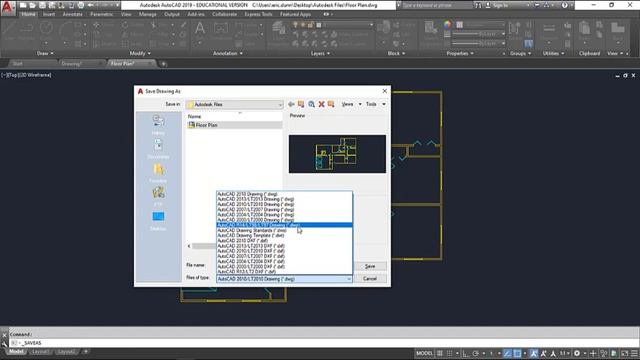The height and width of the screenshot is (360, 640).
Task: Select the Polyline tool in the Draw panel
Action: pos(27,29)
